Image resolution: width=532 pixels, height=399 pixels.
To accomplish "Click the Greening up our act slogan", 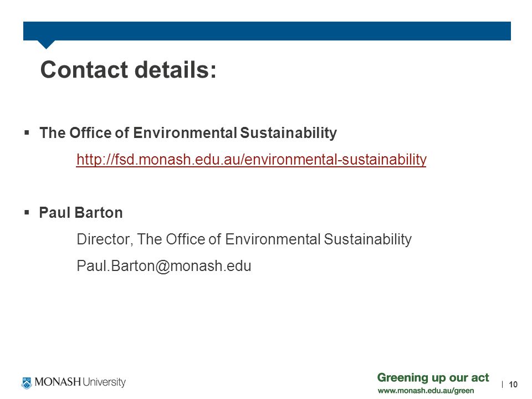I will (x=433, y=377).
